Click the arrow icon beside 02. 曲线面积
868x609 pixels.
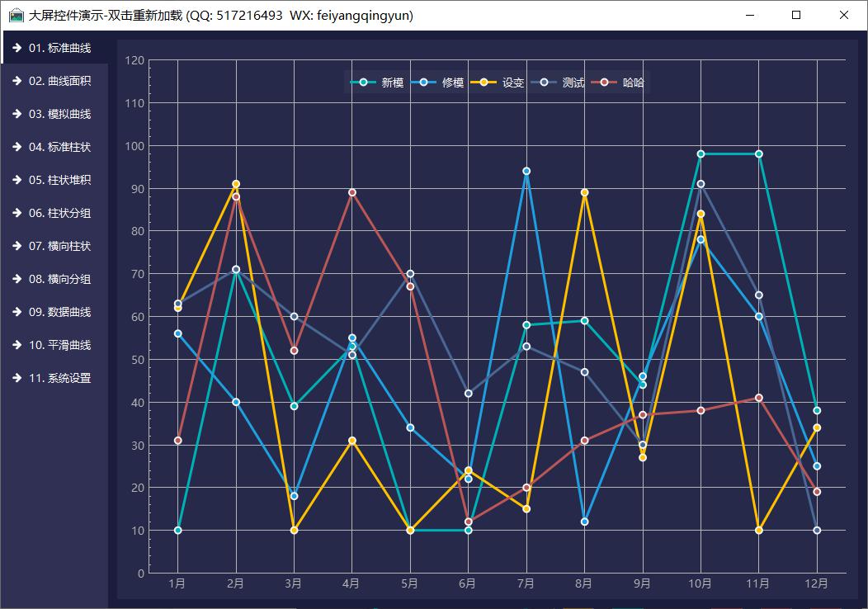pos(17,81)
